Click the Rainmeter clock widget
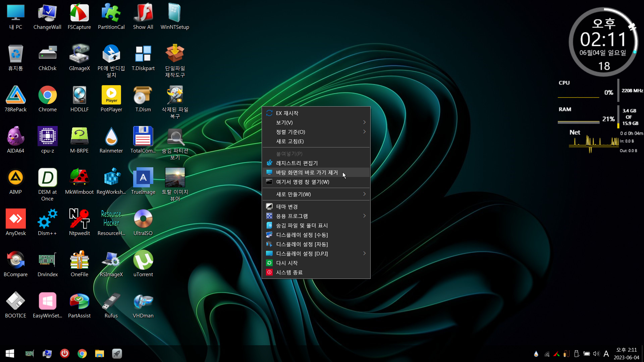Screen dimensions: 644x362 pyautogui.click(x=603, y=42)
